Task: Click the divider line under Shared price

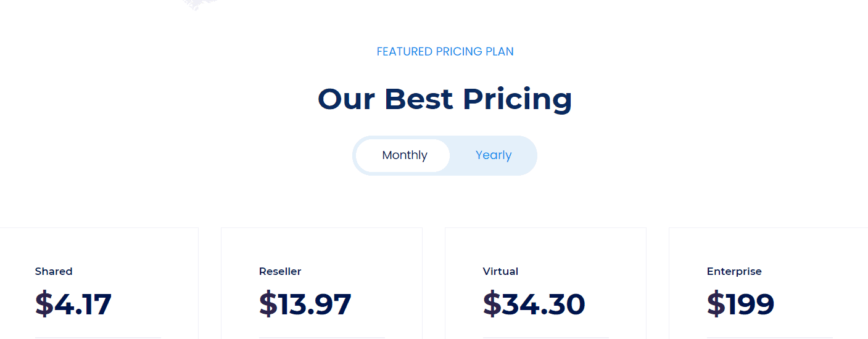Action: [98, 338]
